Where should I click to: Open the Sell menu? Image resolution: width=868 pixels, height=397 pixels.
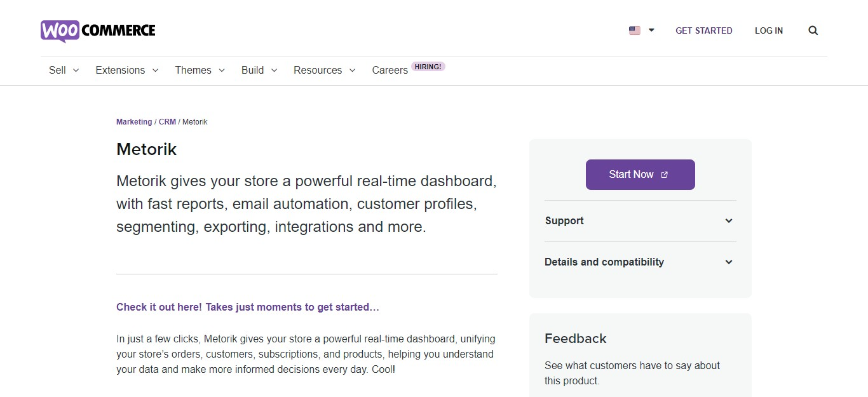click(x=64, y=70)
